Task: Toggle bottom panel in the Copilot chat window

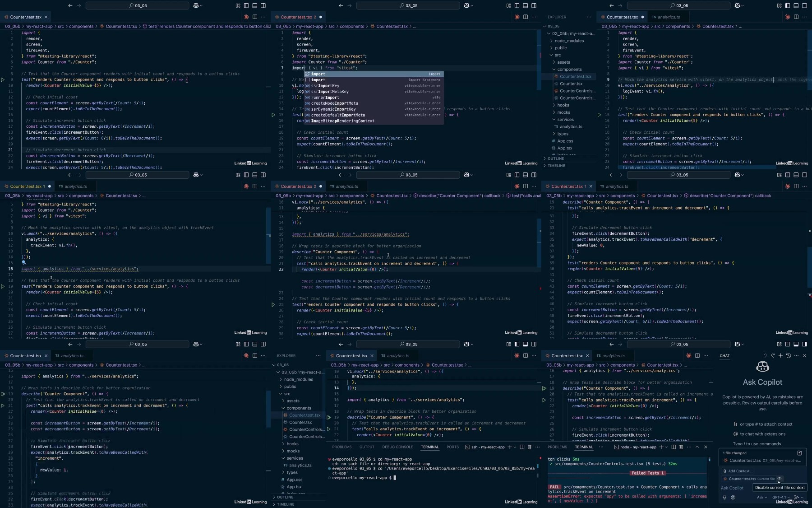Action: coord(796,344)
